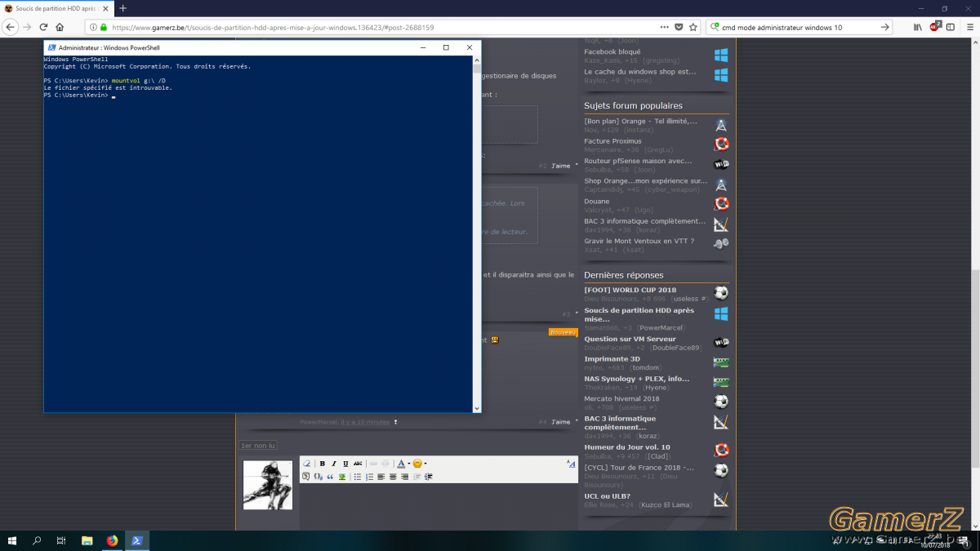
Task: Open Windows taskbar search
Action: (37, 540)
